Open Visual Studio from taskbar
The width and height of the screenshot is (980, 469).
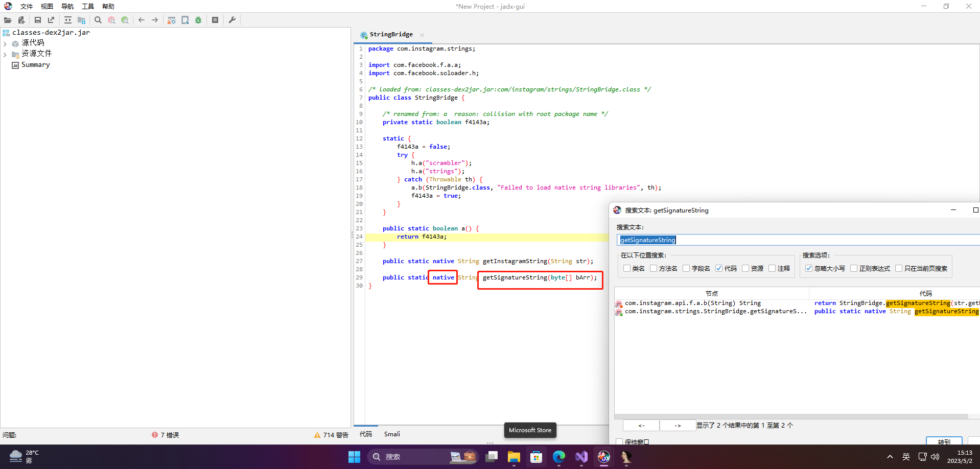pos(581,457)
